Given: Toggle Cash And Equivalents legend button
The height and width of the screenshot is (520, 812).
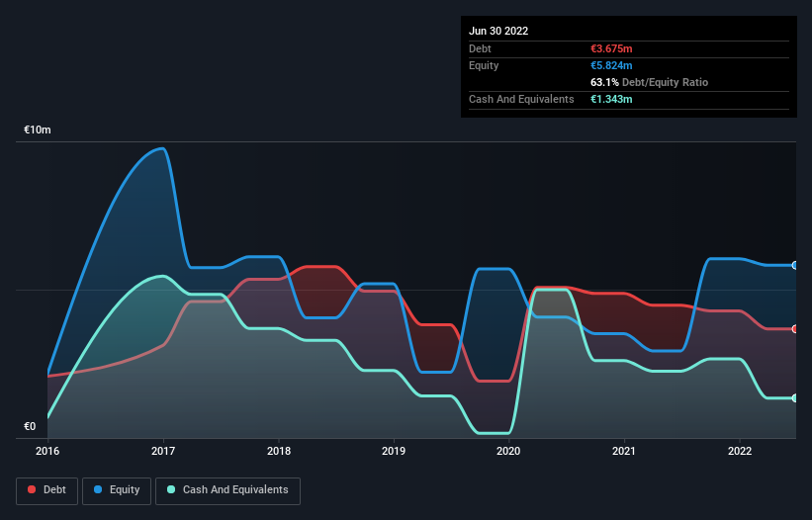Looking at the screenshot, I should [227, 490].
